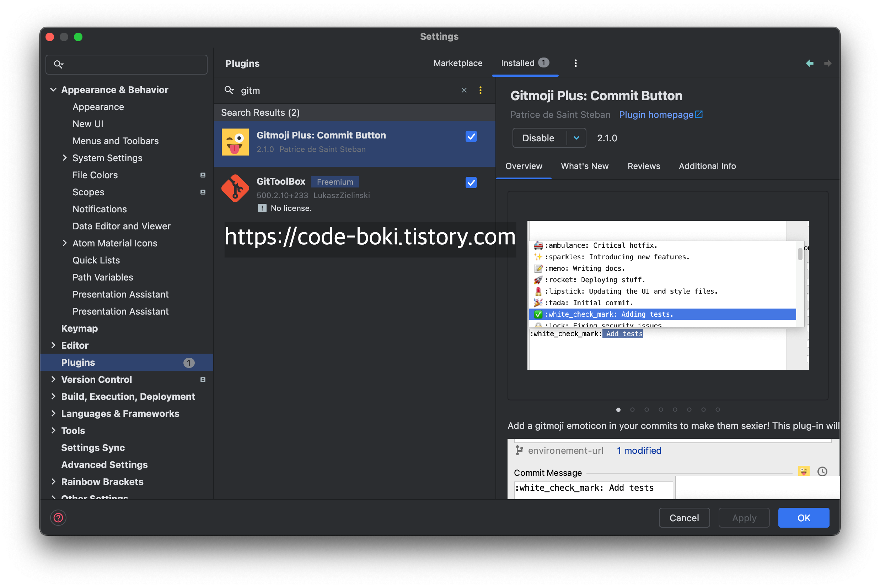Screen dimensions: 880x588
Task: Uncheck the Gitmoji Plus plugin checkbox
Action: 471,136
